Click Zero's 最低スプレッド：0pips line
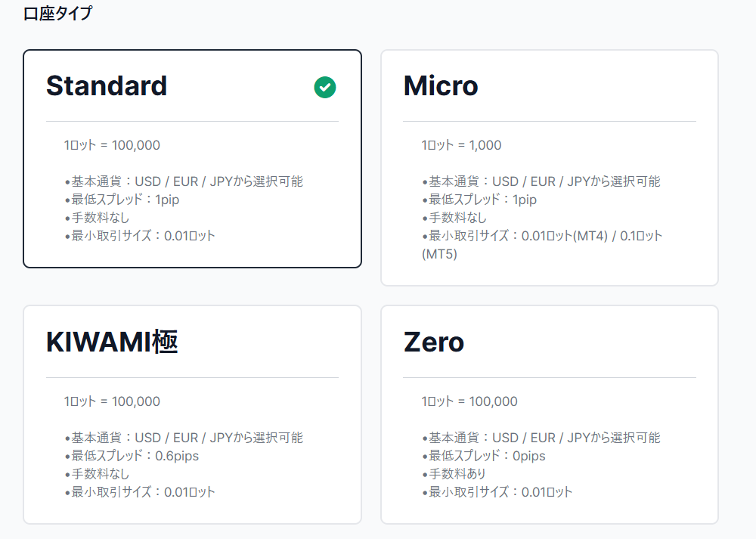This screenshot has height=539, width=756. (484, 456)
